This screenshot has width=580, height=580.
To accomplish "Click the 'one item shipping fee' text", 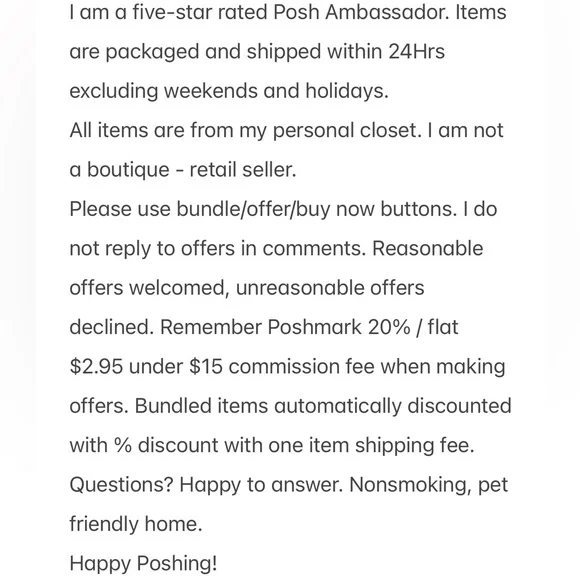I will (371, 445).
